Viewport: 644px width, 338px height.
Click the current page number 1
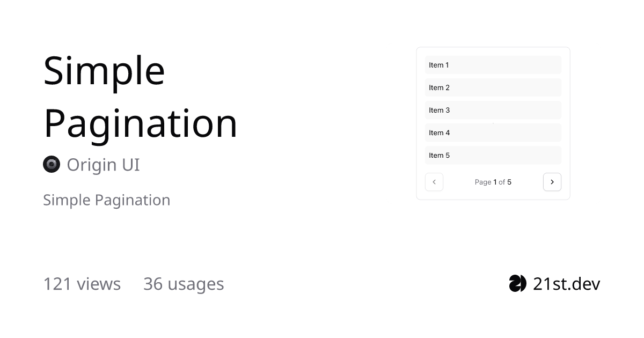pos(495,182)
